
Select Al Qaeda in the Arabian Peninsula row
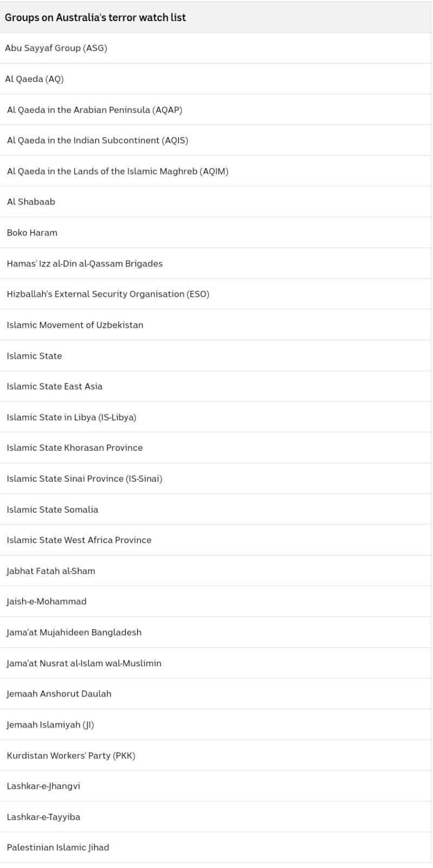(216, 110)
